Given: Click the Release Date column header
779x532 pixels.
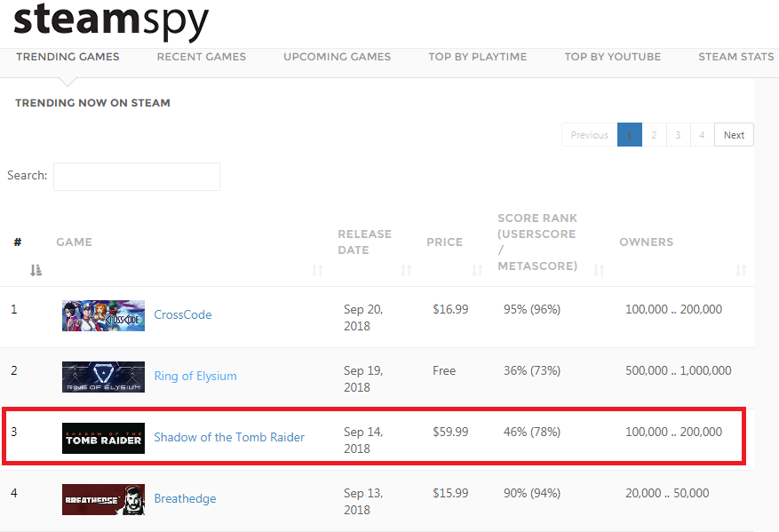Looking at the screenshot, I should click(365, 242).
